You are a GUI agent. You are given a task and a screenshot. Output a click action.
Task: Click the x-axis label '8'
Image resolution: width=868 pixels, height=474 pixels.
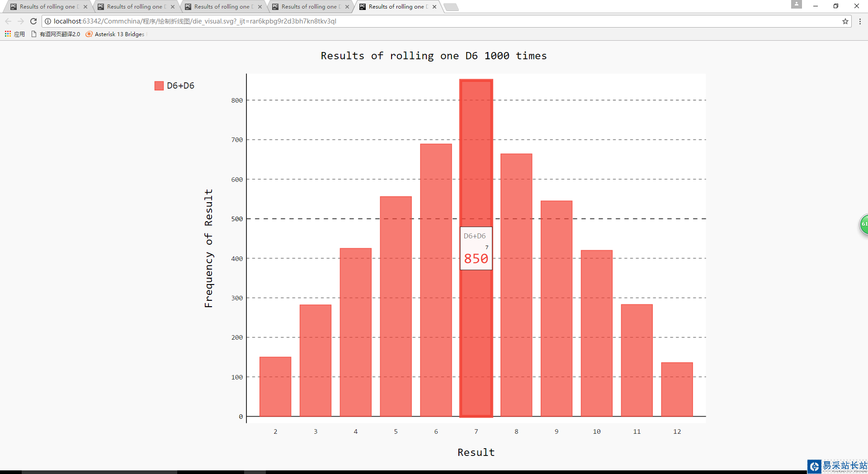tap(516, 431)
